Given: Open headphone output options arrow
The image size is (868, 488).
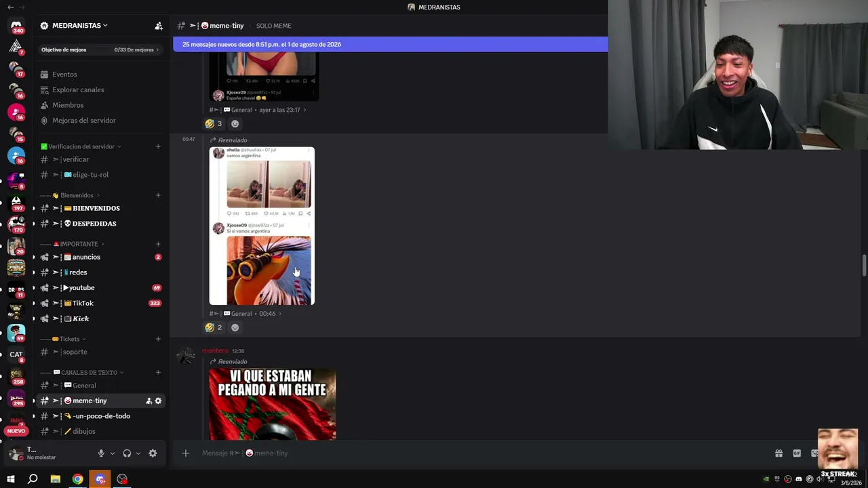Looking at the screenshot, I should 138,453.
